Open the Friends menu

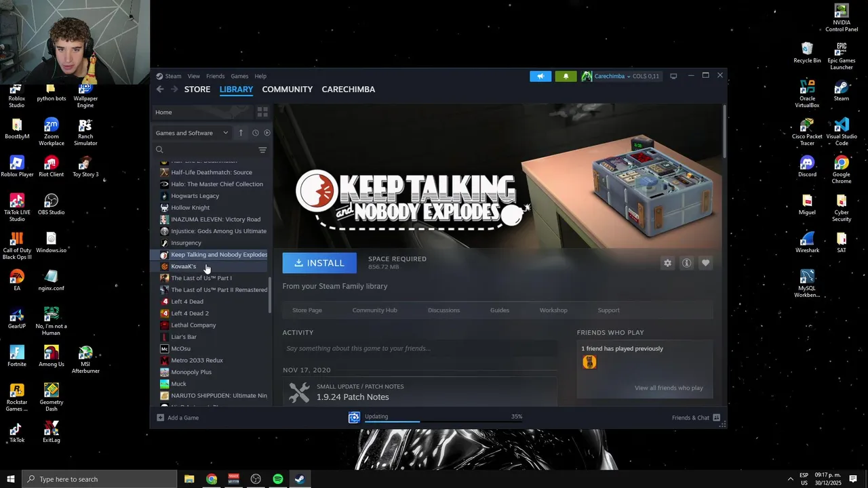click(215, 76)
